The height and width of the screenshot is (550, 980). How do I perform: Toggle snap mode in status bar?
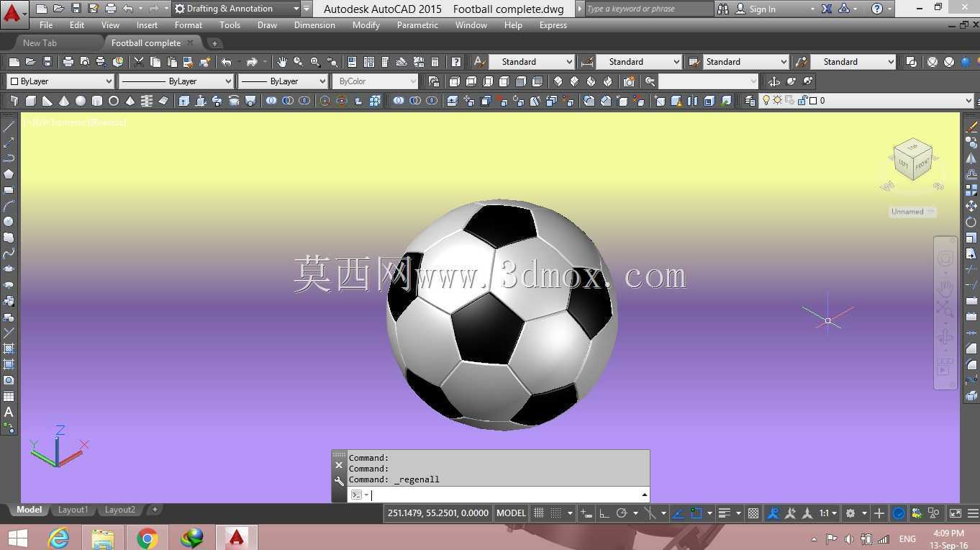[556, 513]
